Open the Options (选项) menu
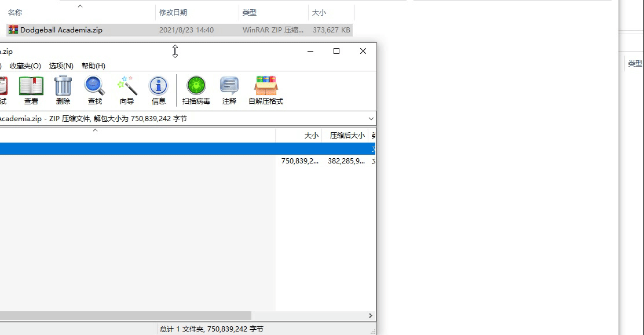Viewport: 644px width, 335px height. pyautogui.click(x=61, y=65)
